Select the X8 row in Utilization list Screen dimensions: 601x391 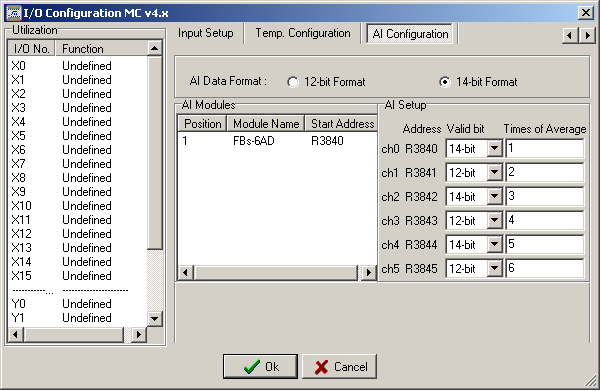point(77,178)
